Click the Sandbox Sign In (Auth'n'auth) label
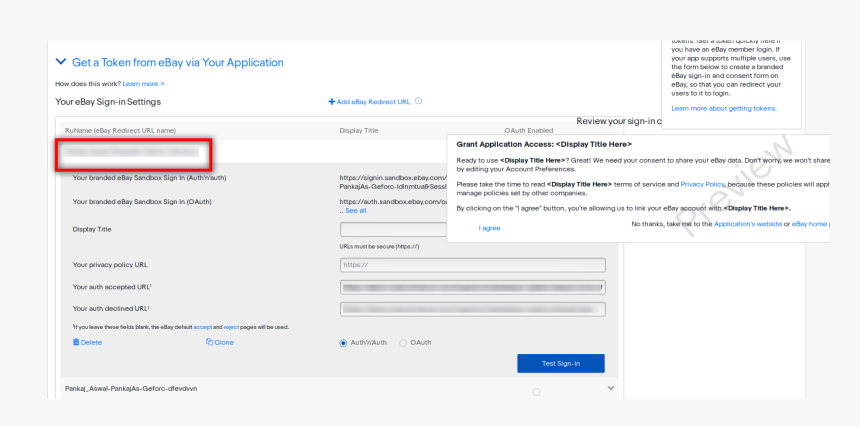 tap(149, 178)
